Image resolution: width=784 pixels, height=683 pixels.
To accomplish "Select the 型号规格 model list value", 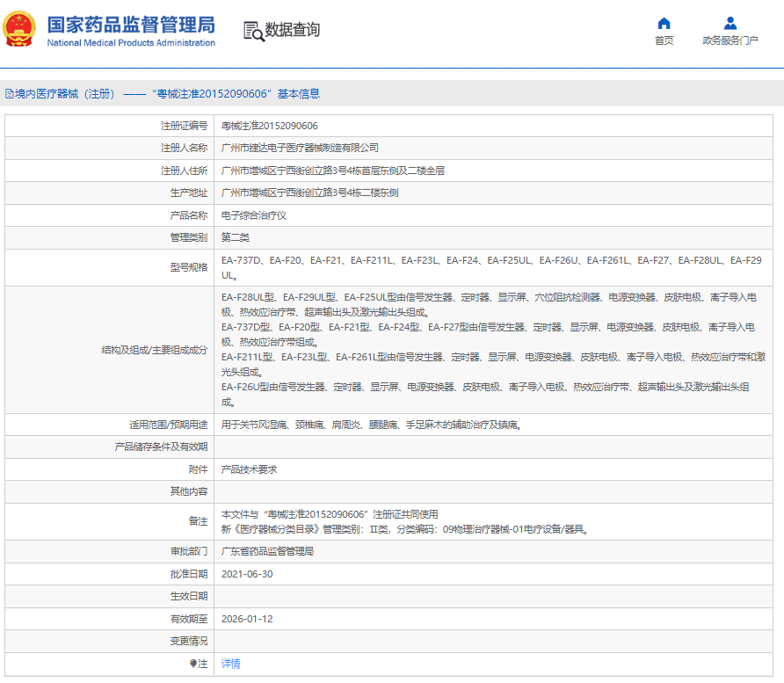I will coord(491,267).
